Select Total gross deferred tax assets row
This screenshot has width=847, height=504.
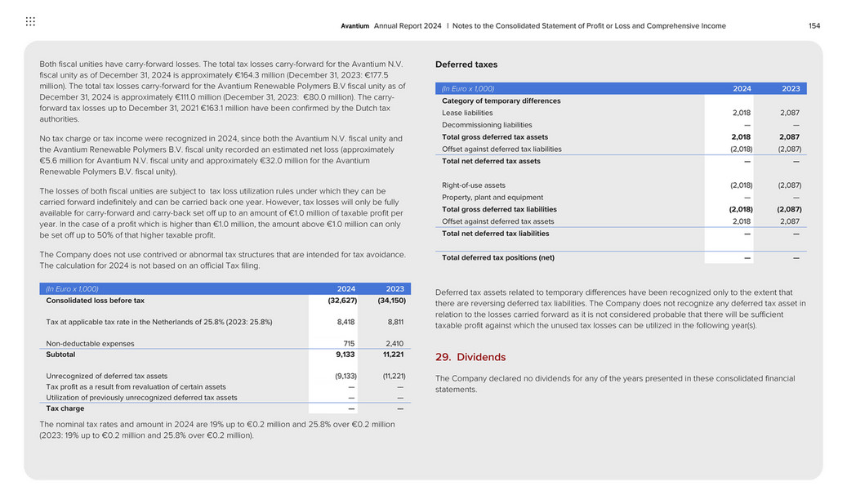point(622,137)
